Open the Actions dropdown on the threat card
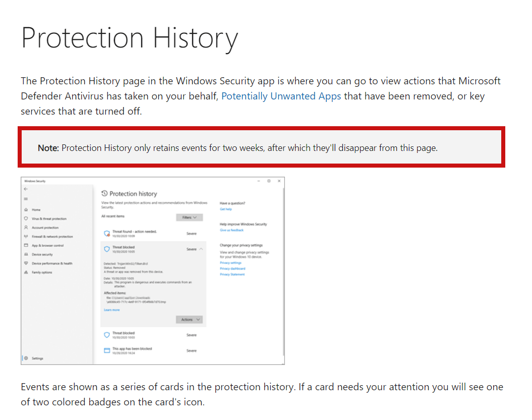Screen dimensions: 532x420 (x=189, y=319)
